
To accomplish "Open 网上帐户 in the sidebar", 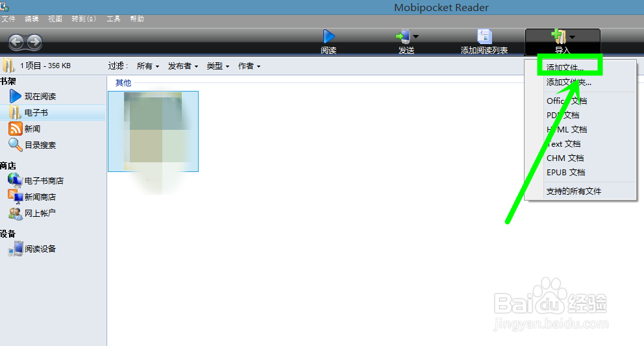I will [40, 214].
